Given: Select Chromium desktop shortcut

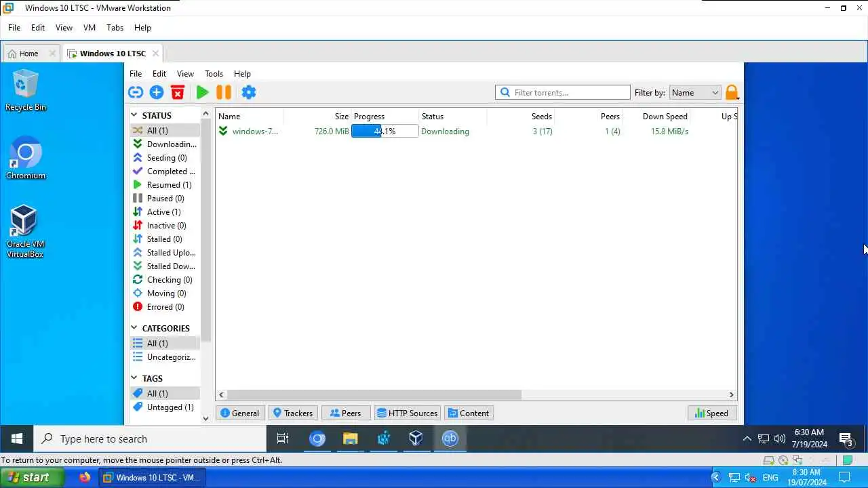Looking at the screenshot, I should (x=26, y=159).
